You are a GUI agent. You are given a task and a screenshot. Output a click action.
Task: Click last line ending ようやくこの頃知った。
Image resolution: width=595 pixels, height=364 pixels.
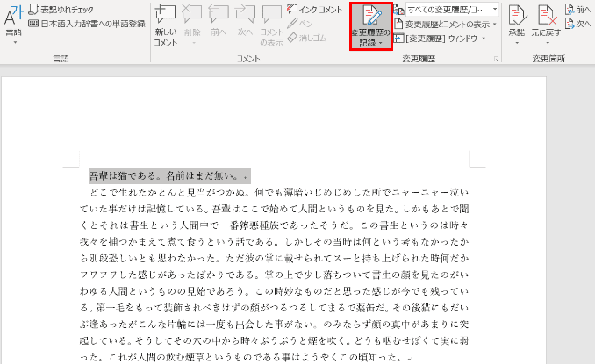pos(245,357)
